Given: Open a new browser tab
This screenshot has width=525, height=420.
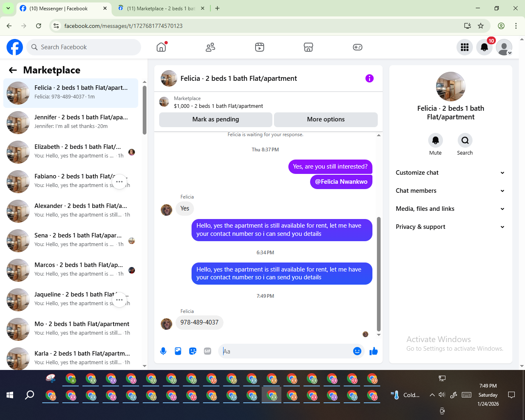Looking at the screenshot, I should 217,8.
